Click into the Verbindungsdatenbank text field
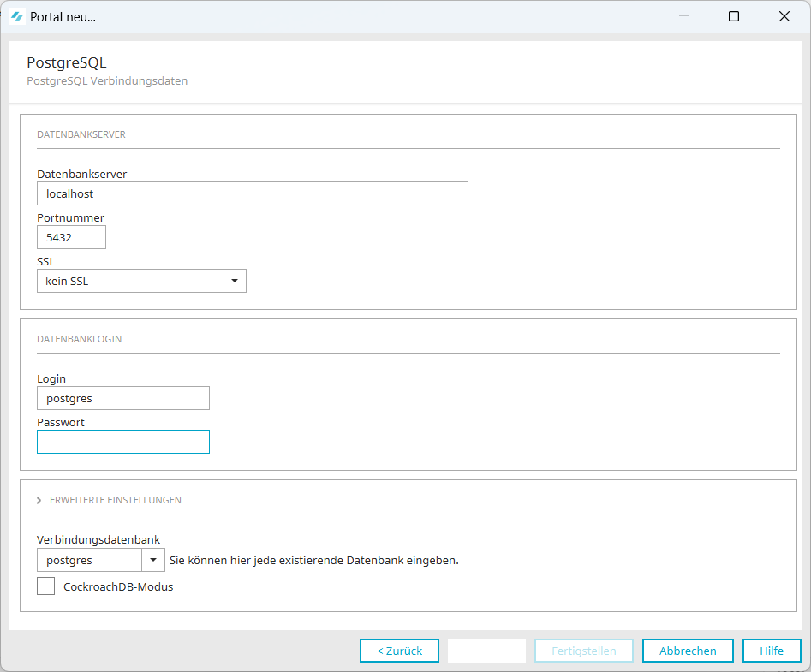Viewport: 811px width, 672px height. tap(89, 560)
